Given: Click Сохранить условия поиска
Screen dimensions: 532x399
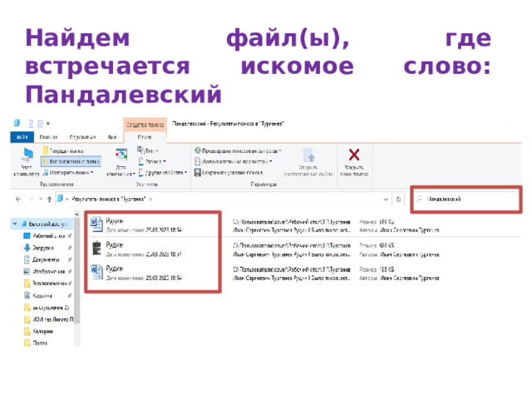Looking at the screenshot, I should point(229,173).
